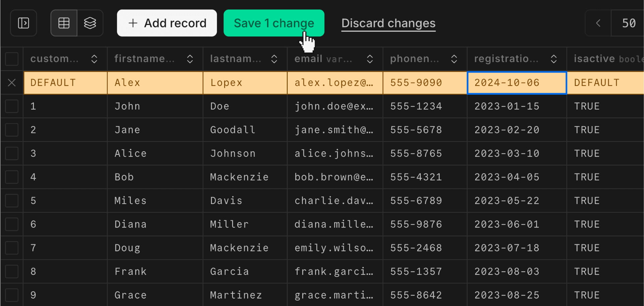Click the Discard changes link
Image resolution: width=644 pixels, height=306 pixels.
[388, 23]
